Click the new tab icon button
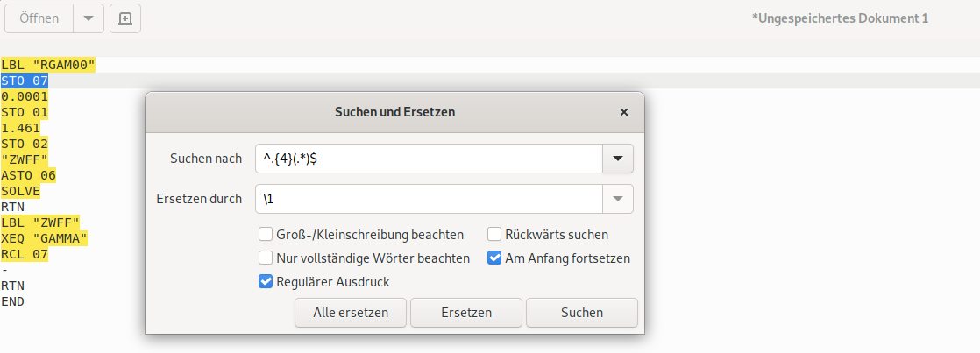 (x=124, y=18)
